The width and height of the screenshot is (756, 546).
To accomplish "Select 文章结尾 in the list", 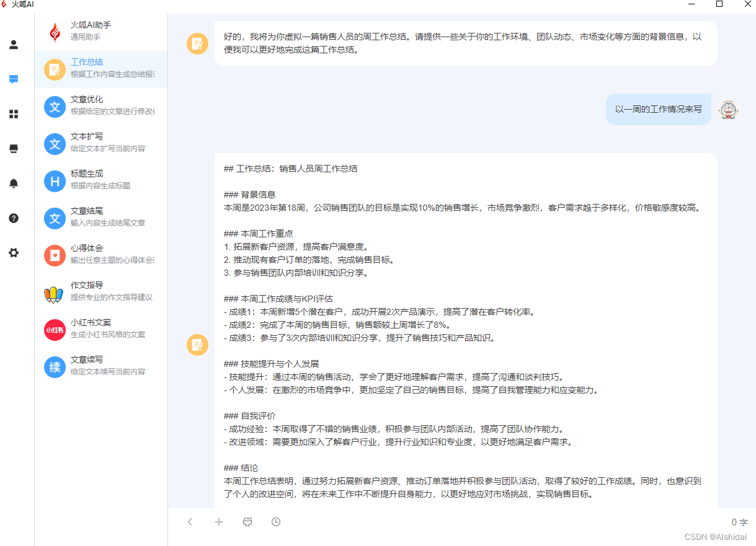I will pyautogui.click(x=101, y=218).
